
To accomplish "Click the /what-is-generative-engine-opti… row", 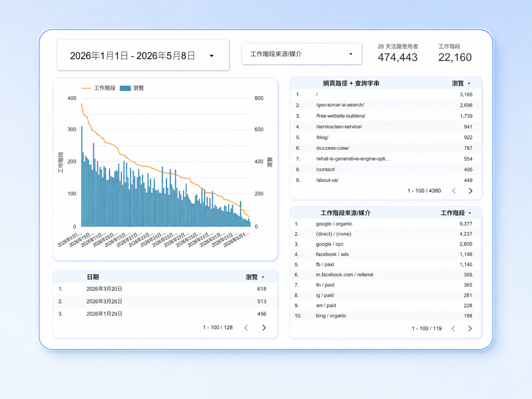I will pos(386,159).
